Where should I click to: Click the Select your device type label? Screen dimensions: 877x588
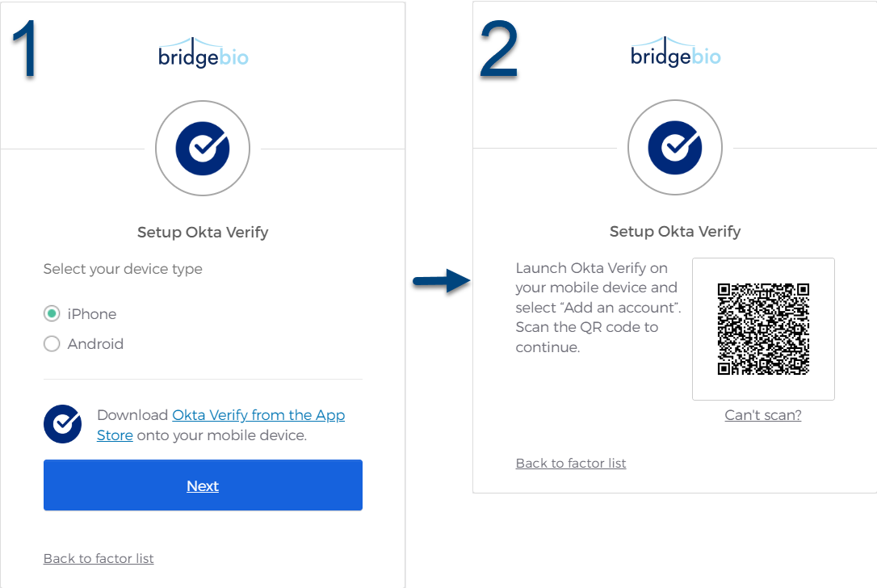coord(123,269)
